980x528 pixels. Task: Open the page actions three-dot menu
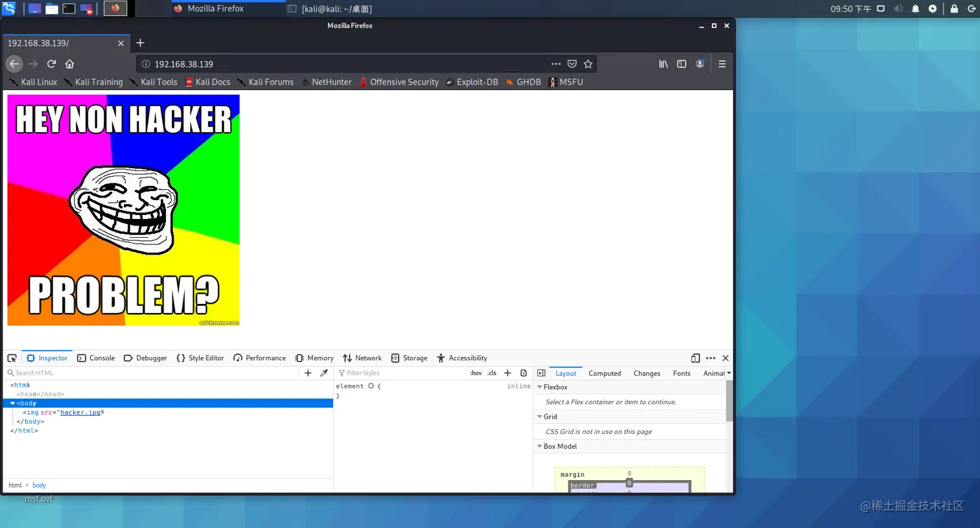click(556, 64)
